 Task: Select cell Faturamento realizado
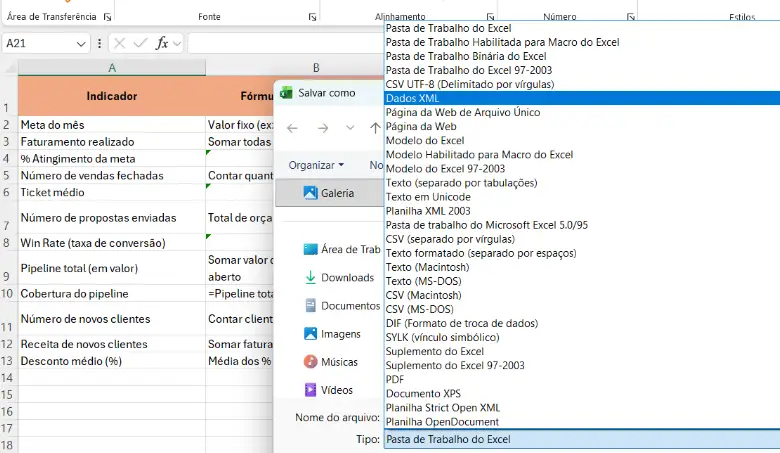tap(112, 142)
